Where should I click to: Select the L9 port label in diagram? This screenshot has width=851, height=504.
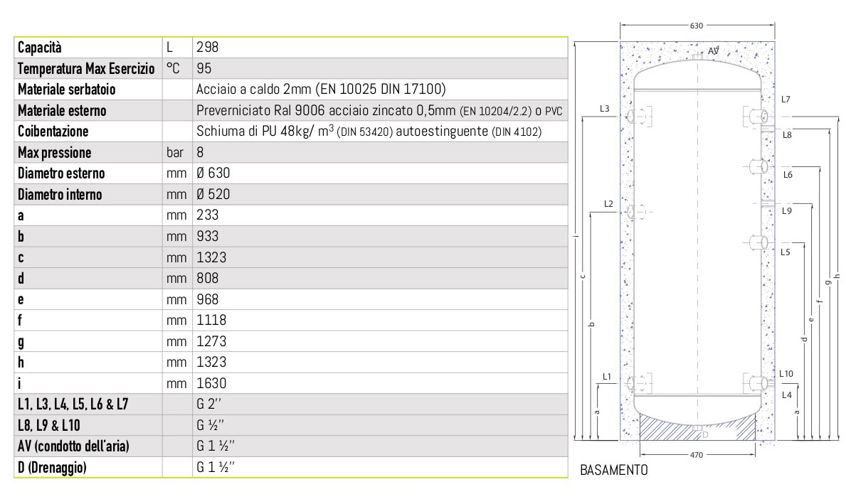click(x=786, y=210)
